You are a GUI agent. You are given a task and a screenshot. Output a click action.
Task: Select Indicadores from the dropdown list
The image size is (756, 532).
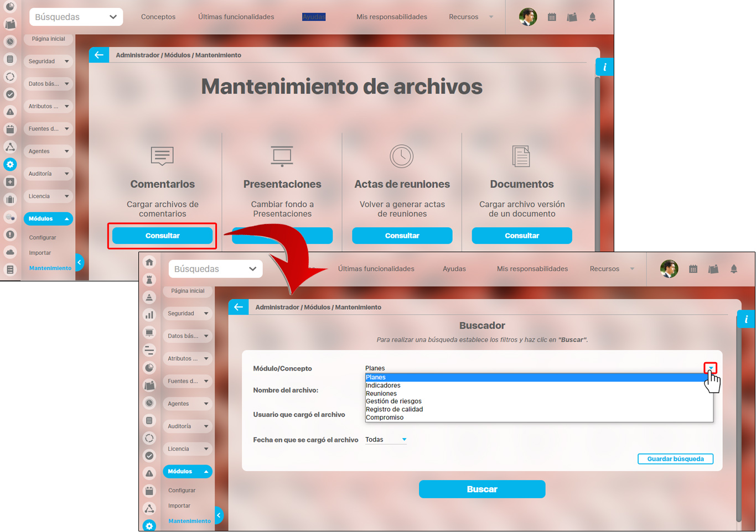(x=383, y=385)
